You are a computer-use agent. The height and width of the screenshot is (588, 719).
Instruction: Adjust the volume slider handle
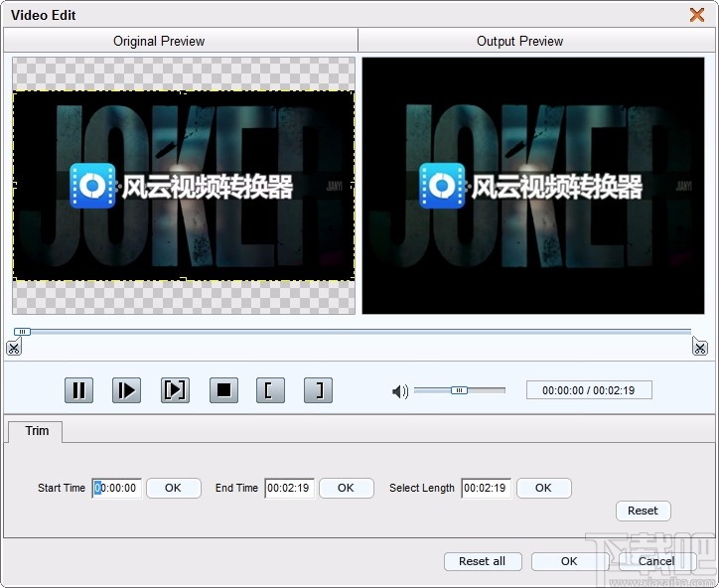[459, 390]
